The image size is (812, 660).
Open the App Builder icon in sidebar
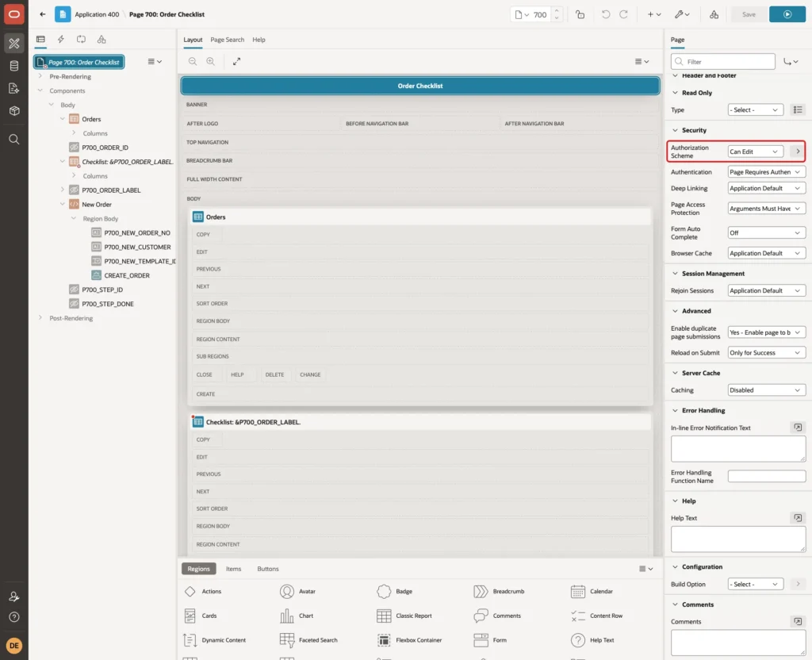click(14, 43)
